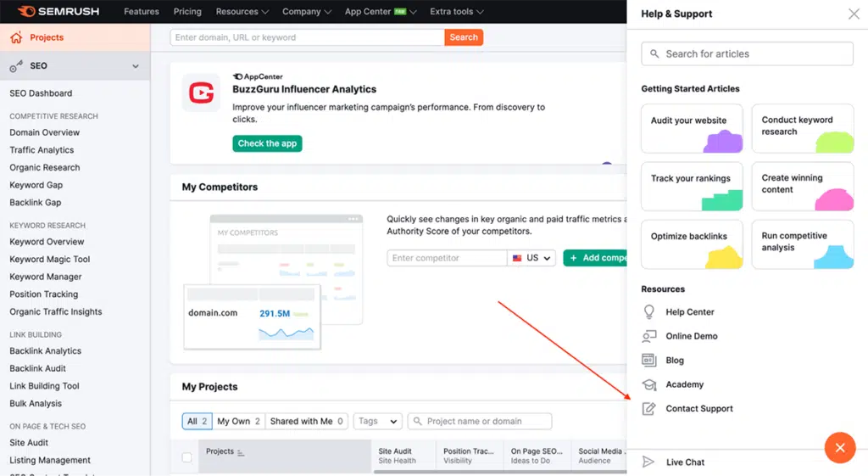868x476 pixels.
Task: Click the Help Center lightbulb icon
Action: (x=648, y=312)
